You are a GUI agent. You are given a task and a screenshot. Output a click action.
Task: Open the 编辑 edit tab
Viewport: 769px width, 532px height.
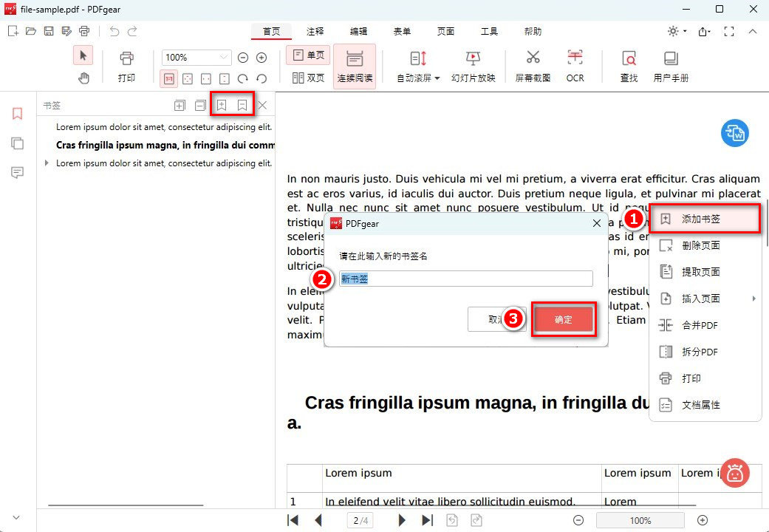pyautogui.click(x=358, y=32)
